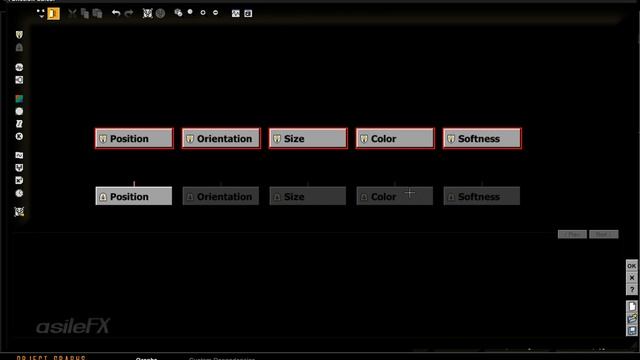Open help with the question mark button
This screenshot has width=640, height=360.
(x=631, y=289)
